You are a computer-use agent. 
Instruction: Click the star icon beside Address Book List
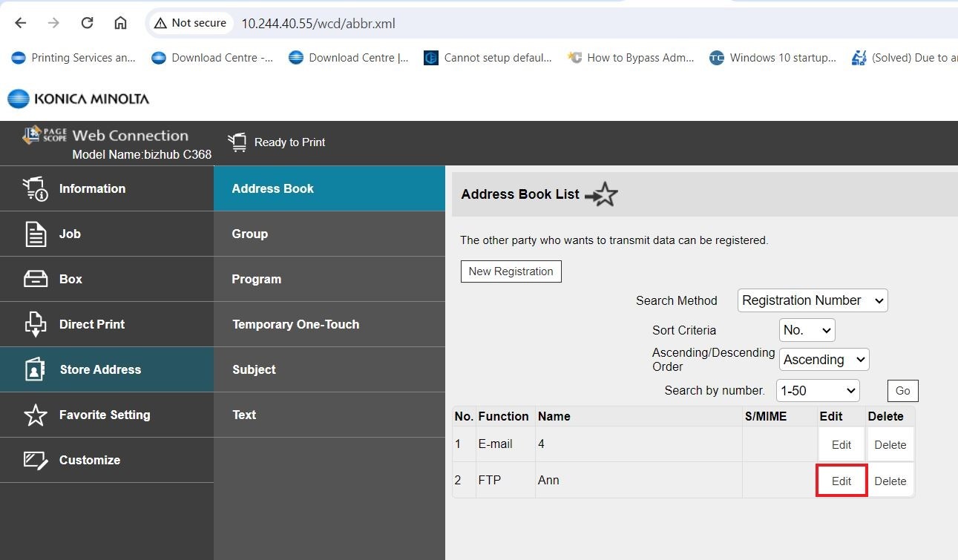pyautogui.click(x=602, y=194)
